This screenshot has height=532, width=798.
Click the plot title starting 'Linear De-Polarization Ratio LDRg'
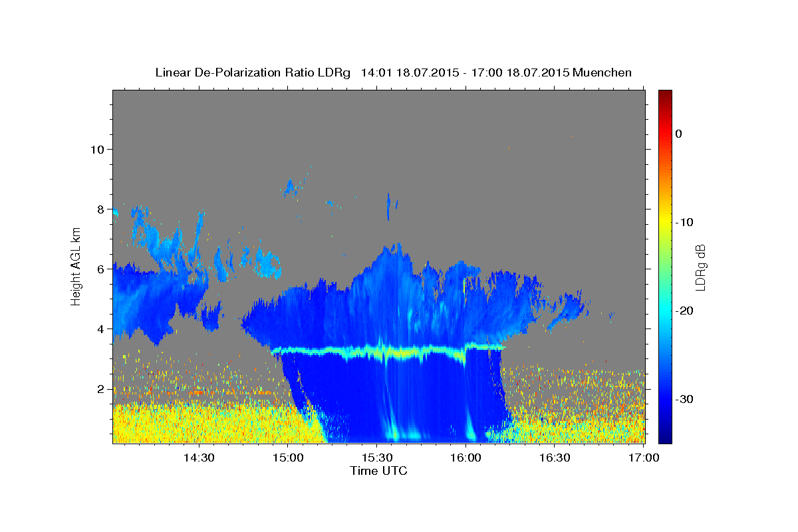(393, 72)
